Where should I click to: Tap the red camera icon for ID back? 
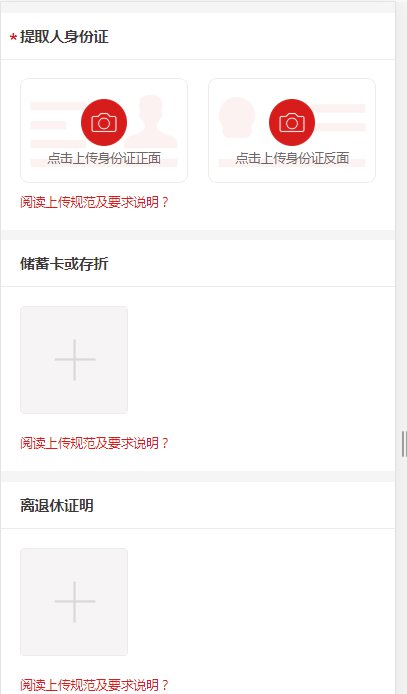292,122
